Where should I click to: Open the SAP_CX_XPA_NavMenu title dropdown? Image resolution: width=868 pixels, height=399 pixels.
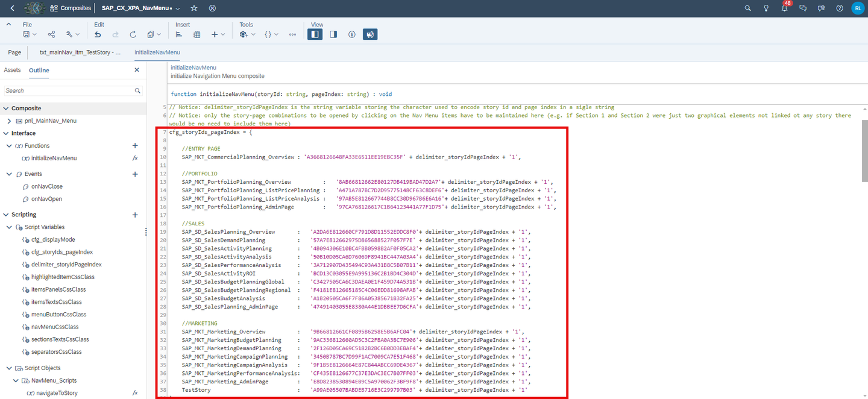177,8
